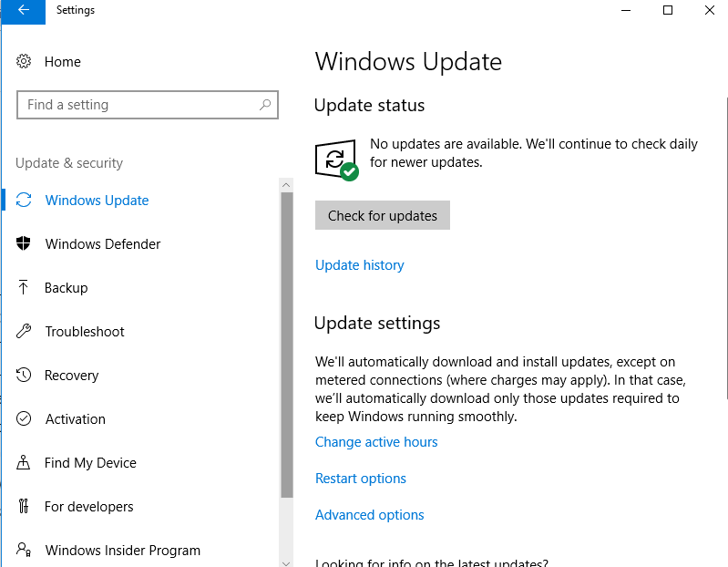Screen dimensions: 728x567
Task: Click the Check for updates button
Action: [x=383, y=215]
